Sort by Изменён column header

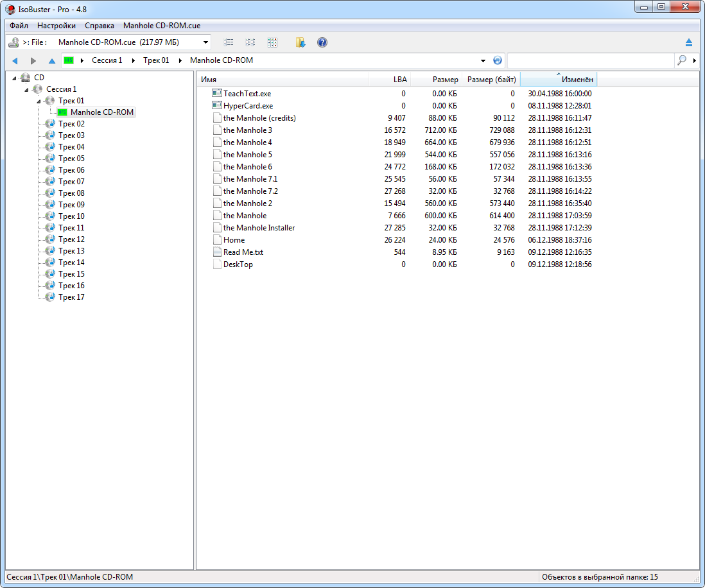(x=559, y=80)
